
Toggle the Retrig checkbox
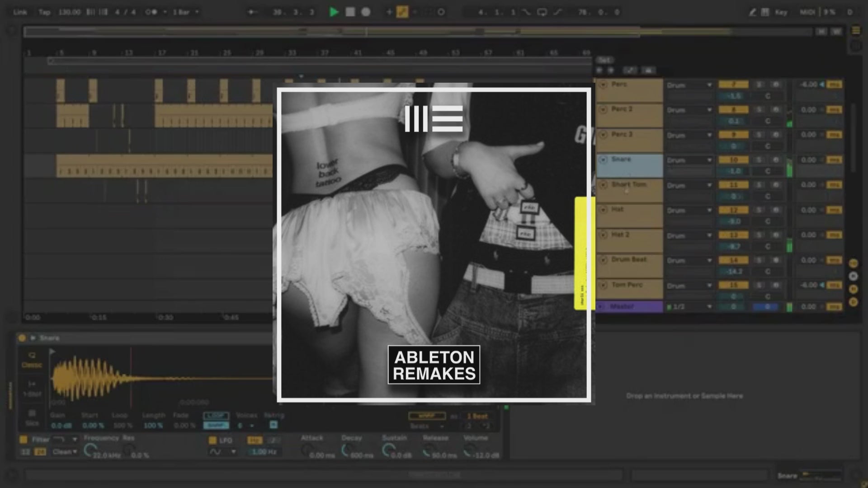[273, 425]
